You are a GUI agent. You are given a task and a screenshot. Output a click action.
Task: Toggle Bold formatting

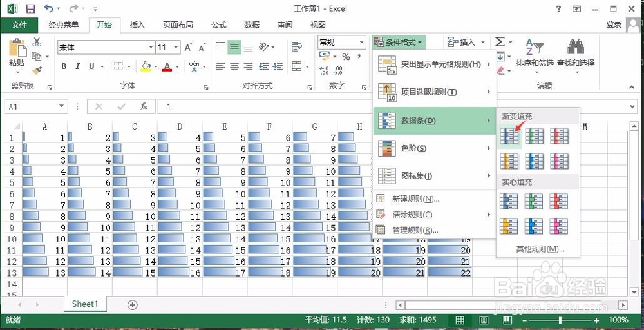64,66
